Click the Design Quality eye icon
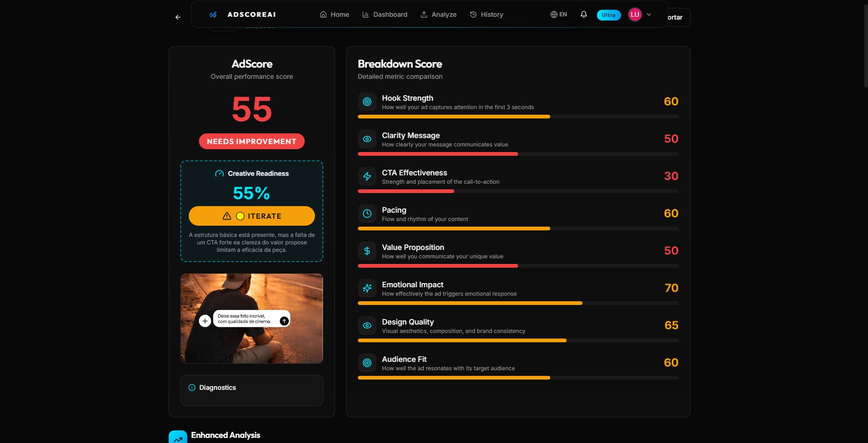This screenshot has height=443, width=868. tap(367, 325)
